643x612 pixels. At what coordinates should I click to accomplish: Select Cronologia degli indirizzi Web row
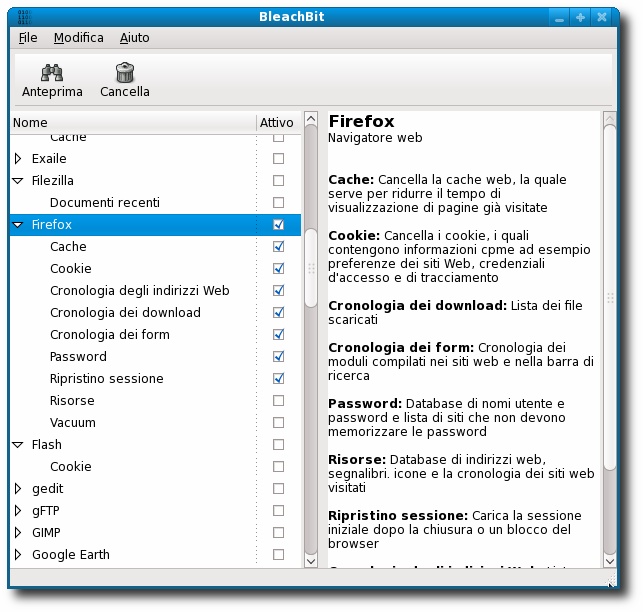tap(155, 290)
